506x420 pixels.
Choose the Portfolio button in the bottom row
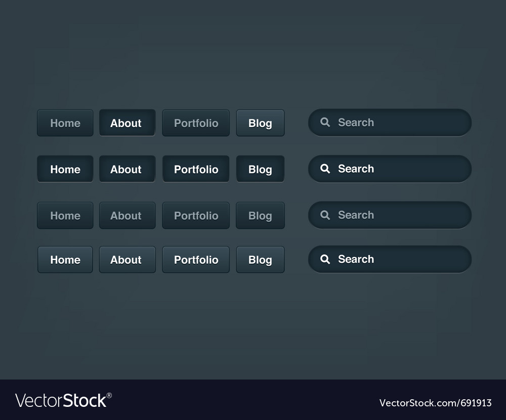[196, 260]
